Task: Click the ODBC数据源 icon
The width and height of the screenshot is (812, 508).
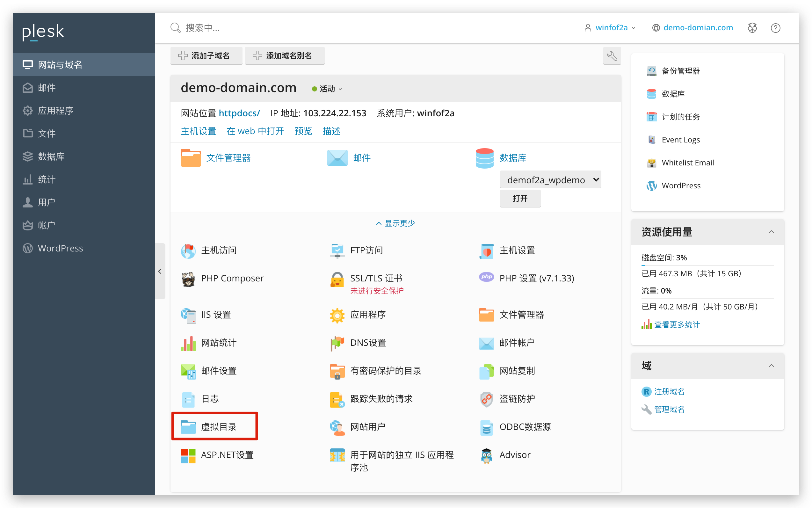Action: coord(486,427)
